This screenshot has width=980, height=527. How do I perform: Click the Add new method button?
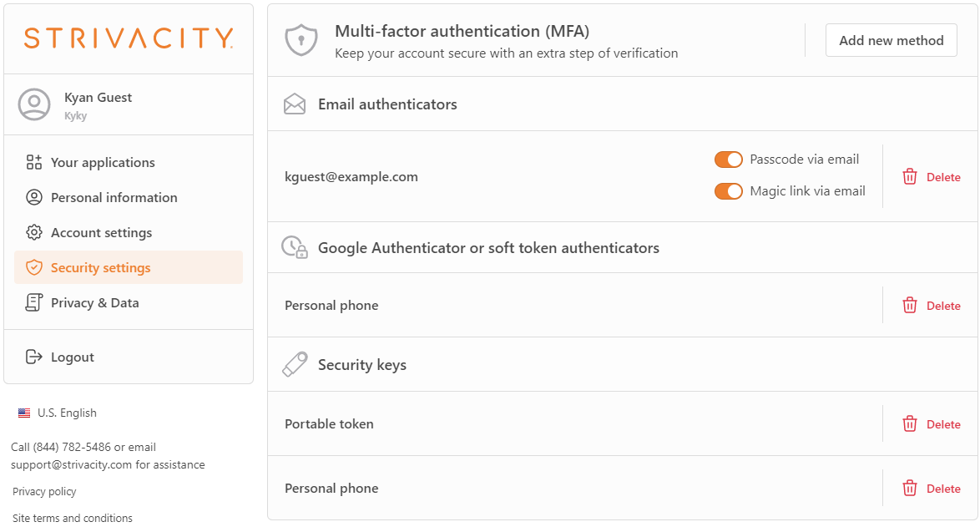pos(892,41)
